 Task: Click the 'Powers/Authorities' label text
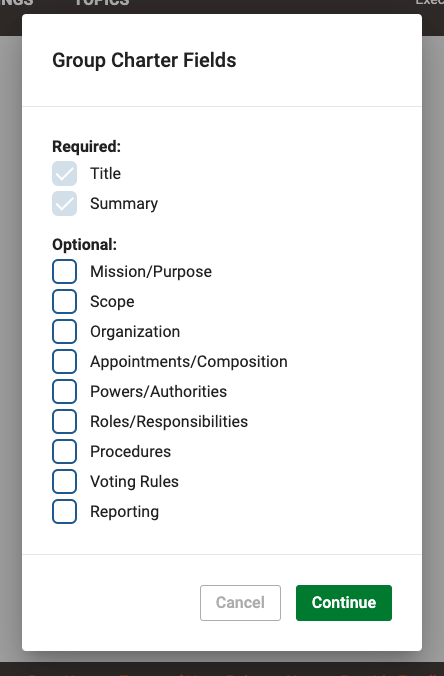(158, 391)
